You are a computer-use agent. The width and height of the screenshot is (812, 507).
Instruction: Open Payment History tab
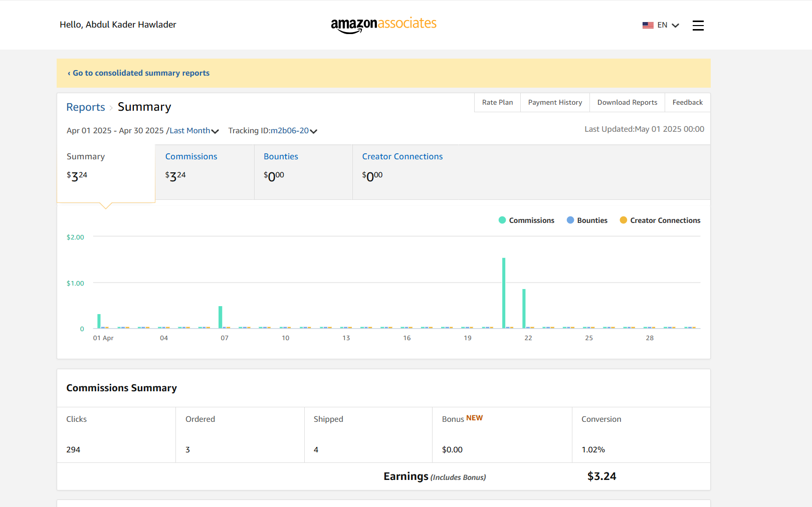pos(555,102)
